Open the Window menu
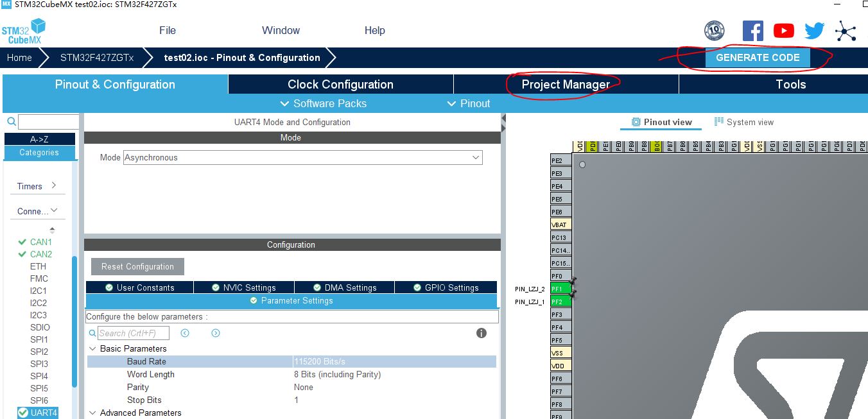The height and width of the screenshot is (419, 868). click(281, 30)
